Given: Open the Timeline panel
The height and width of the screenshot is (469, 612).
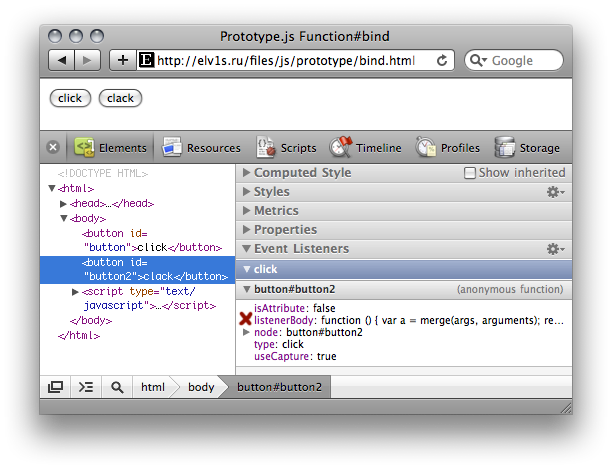Looking at the screenshot, I should point(365,148).
